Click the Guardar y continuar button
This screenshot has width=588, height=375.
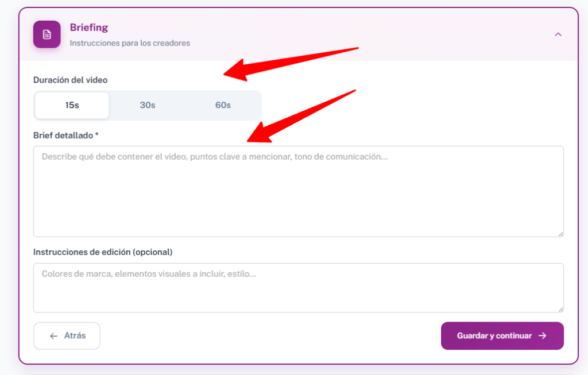pos(502,336)
